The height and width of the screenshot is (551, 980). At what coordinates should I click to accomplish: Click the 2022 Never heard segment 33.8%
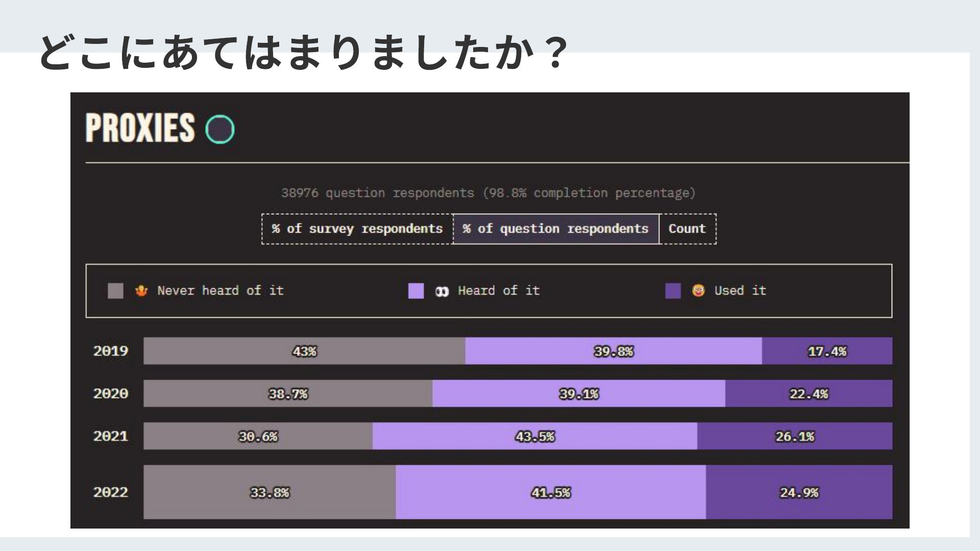coord(269,492)
